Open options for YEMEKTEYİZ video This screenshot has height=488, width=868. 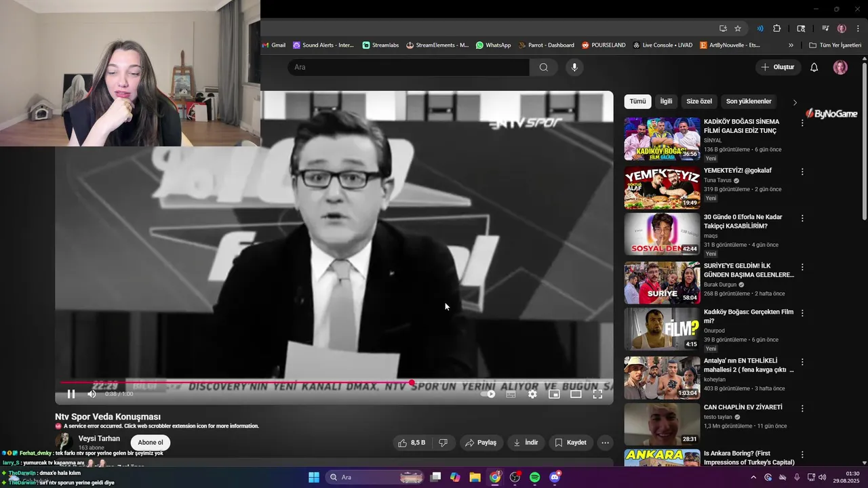point(802,172)
